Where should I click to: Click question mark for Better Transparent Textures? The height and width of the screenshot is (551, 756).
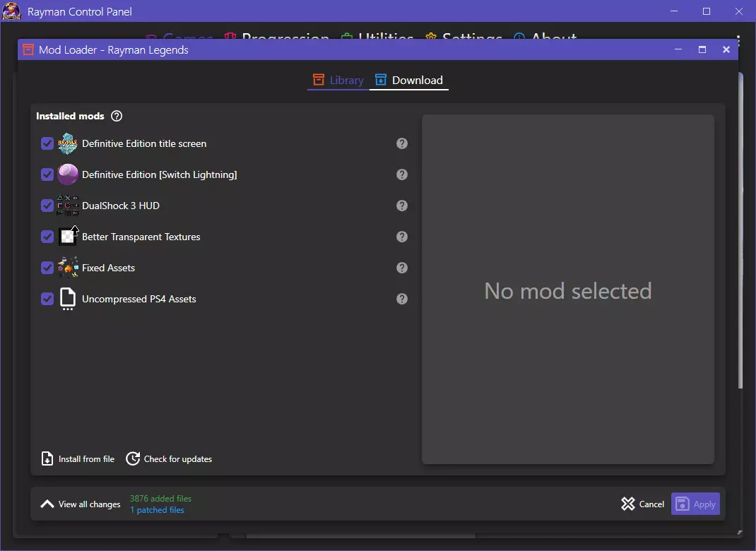coord(402,237)
